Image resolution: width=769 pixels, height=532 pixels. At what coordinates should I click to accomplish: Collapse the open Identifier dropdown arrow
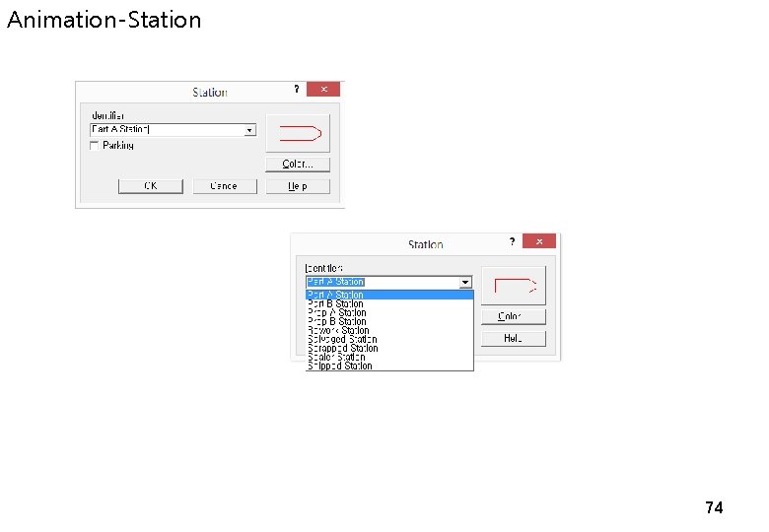pos(465,282)
